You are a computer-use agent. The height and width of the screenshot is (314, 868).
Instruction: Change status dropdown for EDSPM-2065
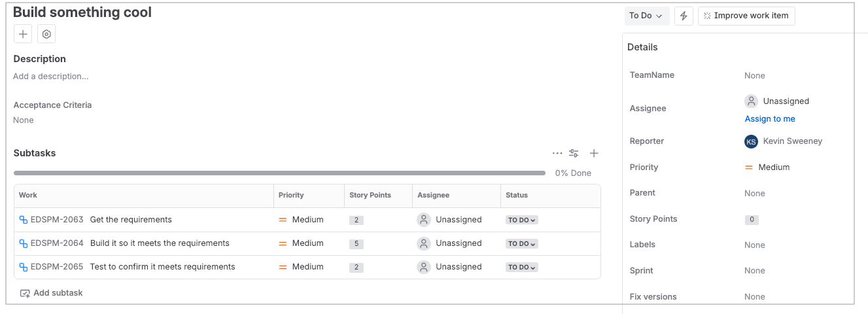coord(522,268)
